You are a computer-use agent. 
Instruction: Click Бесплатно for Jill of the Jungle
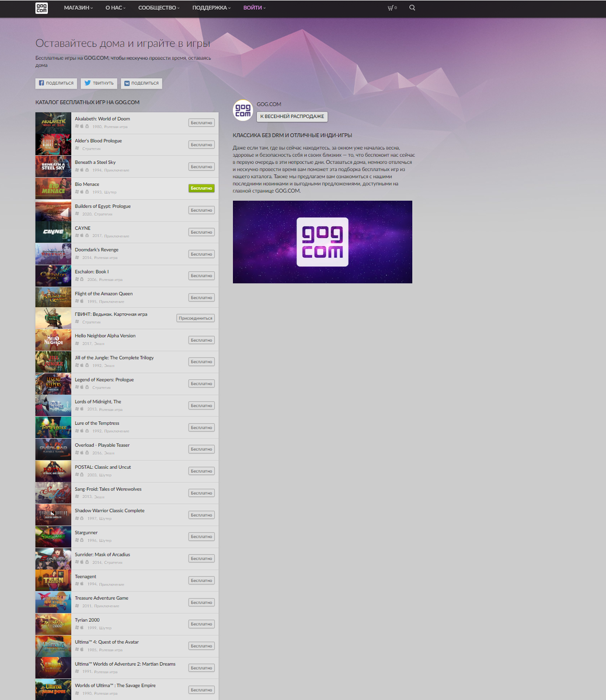coord(201,362)
